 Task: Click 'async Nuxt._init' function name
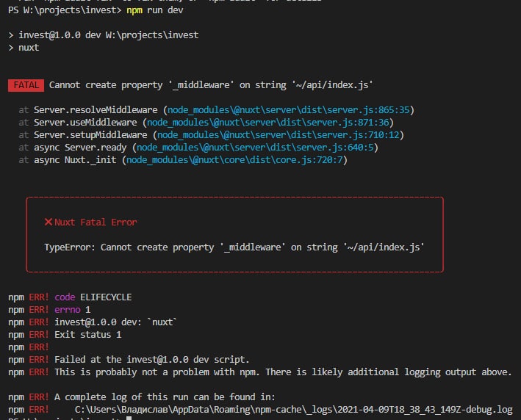(75, 160)
